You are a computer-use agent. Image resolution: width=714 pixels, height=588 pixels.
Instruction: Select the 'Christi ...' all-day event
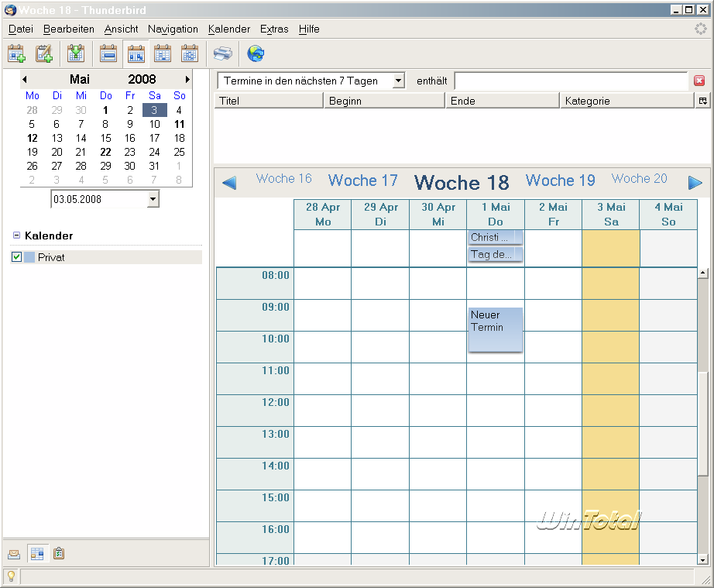[495, 237]
